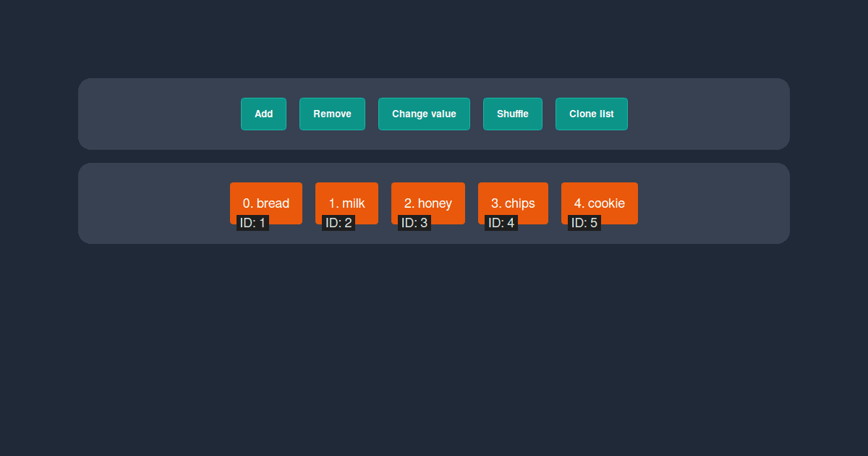Click the Remove button
Image resolution: width=868 pixels, height=456 pixels.
332,114
